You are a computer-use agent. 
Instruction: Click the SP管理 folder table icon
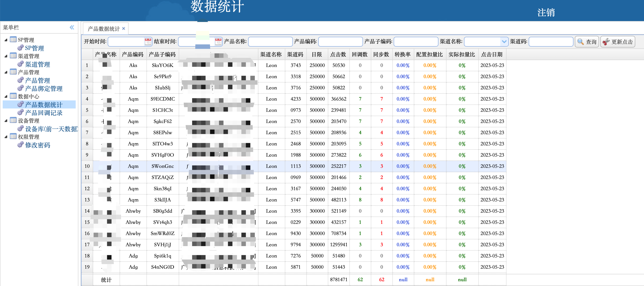[x=13, y=39]
